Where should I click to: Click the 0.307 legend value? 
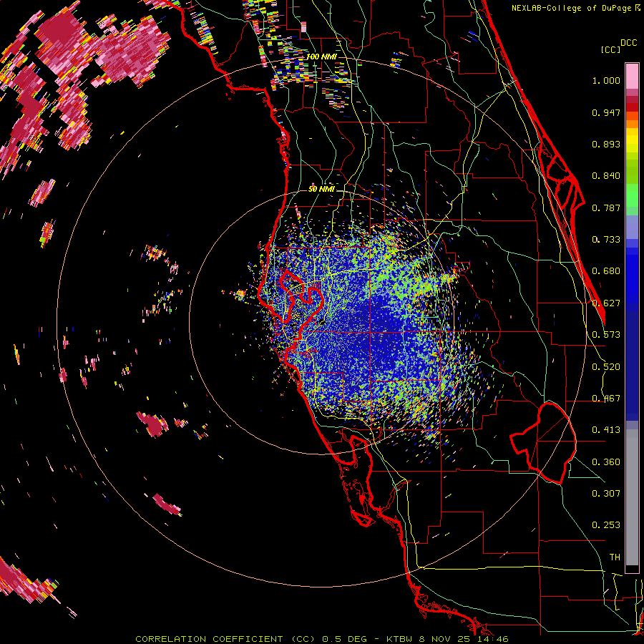[x=606, y=494]
